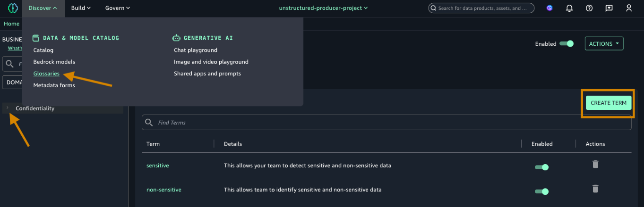
Task: Open the ACTIONS dropdown
Action: tap(604, 44)
